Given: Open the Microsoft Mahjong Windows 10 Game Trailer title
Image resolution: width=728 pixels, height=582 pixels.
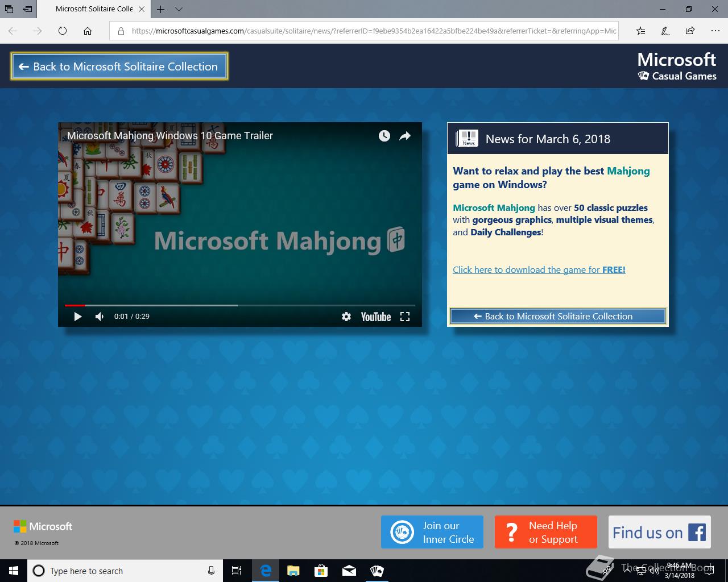Looking at the screenshot, I should tap(170, 136).
